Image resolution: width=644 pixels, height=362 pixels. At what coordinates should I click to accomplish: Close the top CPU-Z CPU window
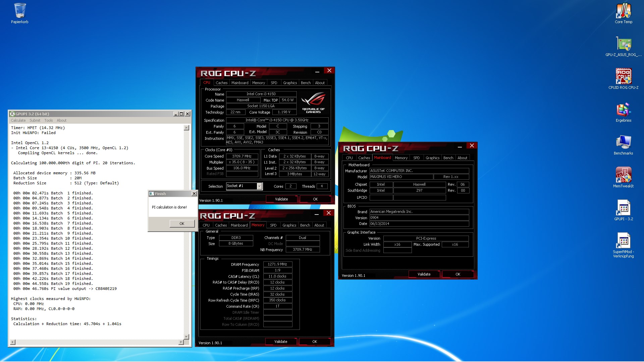[329, 71]
